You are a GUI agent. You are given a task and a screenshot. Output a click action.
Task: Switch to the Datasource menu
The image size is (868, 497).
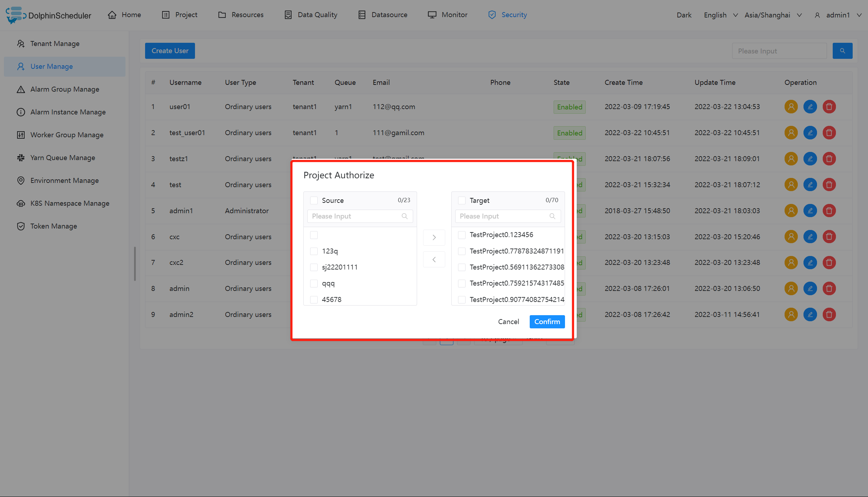pyautogui.click(x=389, y=15)
